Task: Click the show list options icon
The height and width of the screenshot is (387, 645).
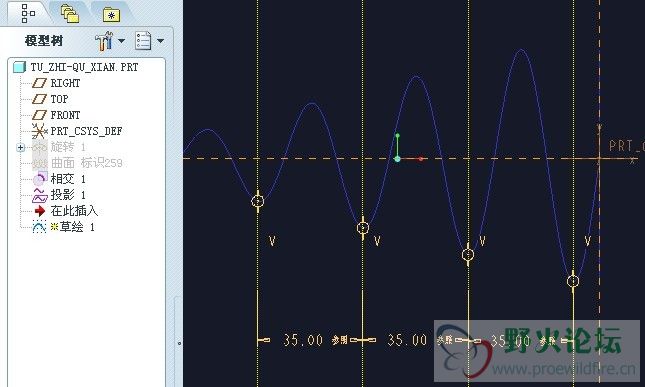Action: (143, 41)
